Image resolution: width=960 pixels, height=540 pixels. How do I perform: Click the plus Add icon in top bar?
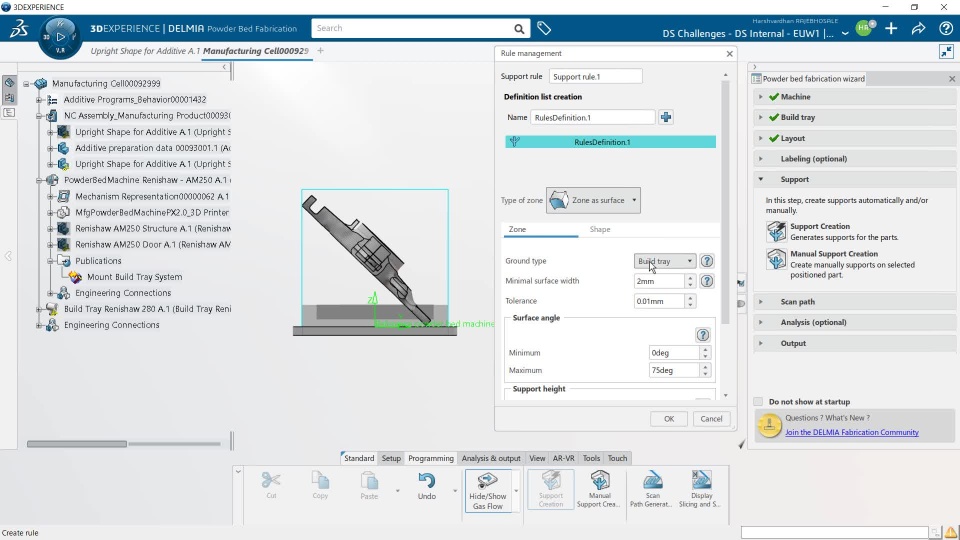891,28
